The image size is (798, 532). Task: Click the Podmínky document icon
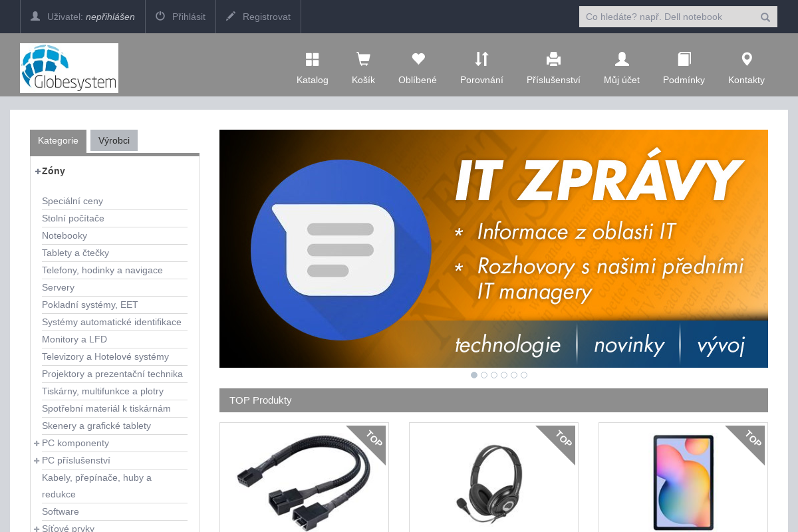pos(684,60)
